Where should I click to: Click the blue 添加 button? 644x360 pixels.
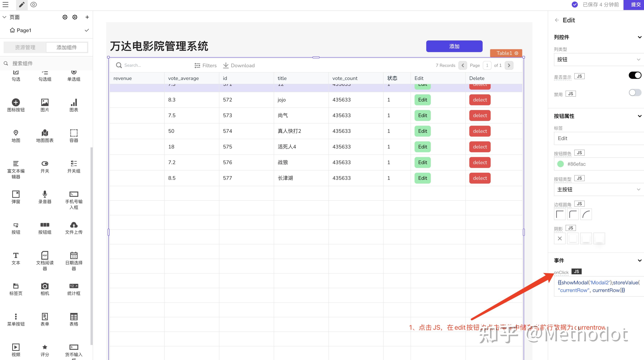454,46
